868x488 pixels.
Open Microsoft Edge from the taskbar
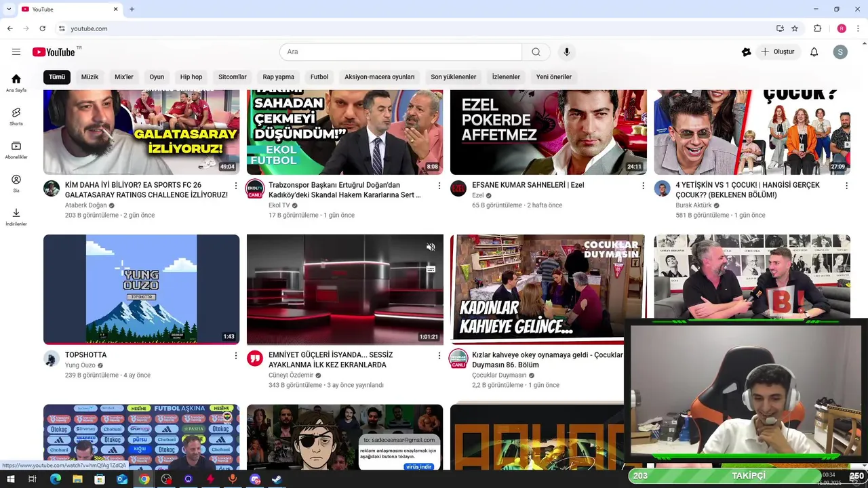[56, 479]
